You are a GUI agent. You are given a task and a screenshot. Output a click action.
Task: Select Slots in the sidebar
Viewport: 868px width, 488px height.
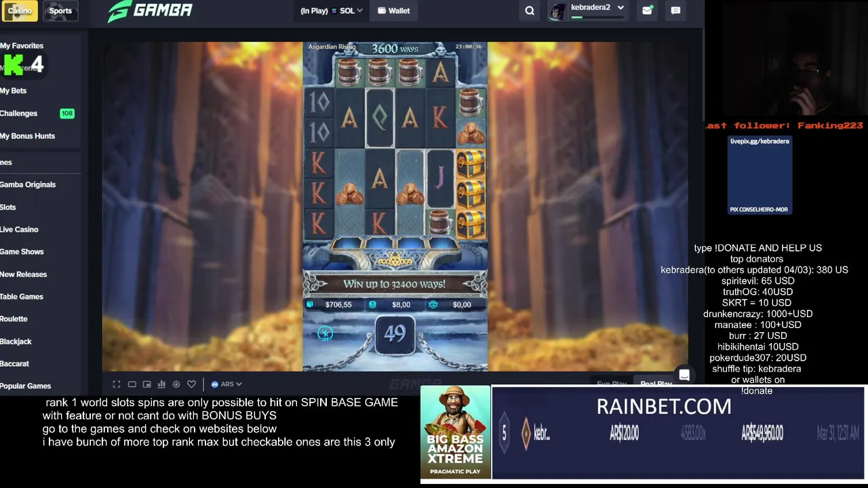[8, 207]
